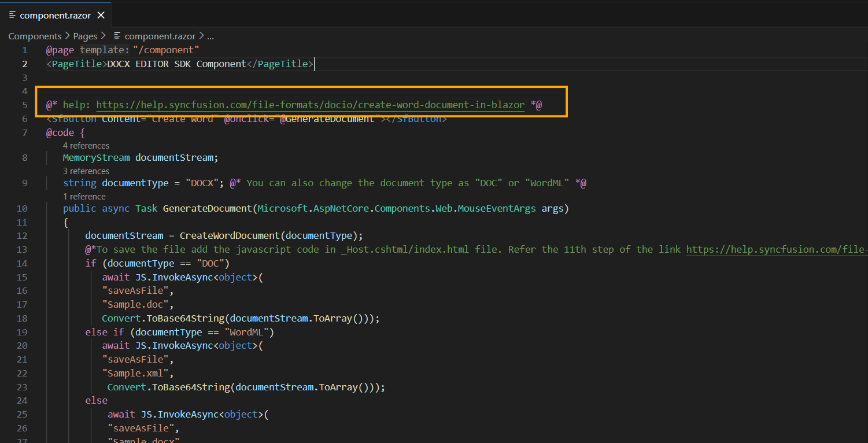Open component.razor breadcrumb symbol list
The image size is (868, 443).
pos(160,36)
